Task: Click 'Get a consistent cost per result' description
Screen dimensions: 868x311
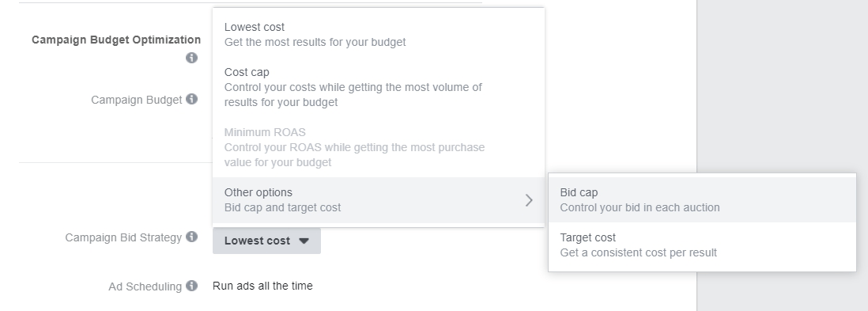Action: (638, 252)
